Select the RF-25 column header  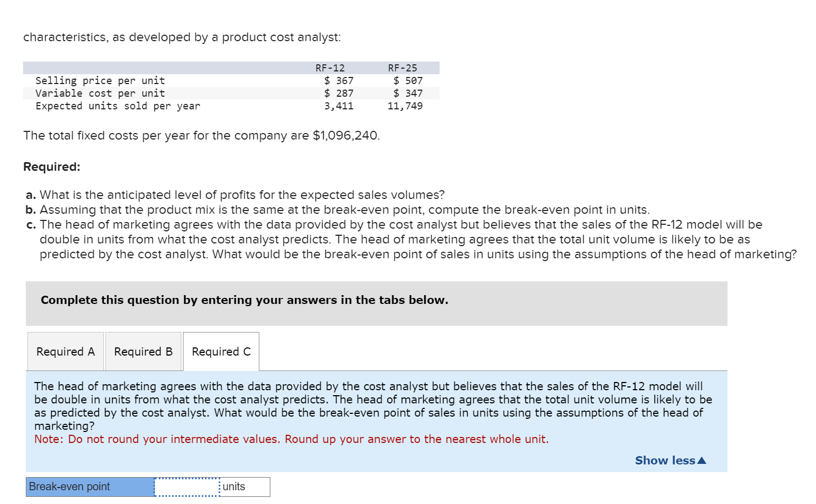(402, 67)
